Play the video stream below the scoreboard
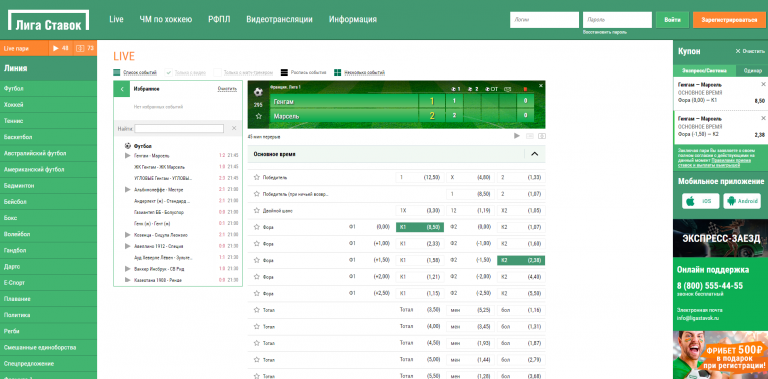 (517, 136)
